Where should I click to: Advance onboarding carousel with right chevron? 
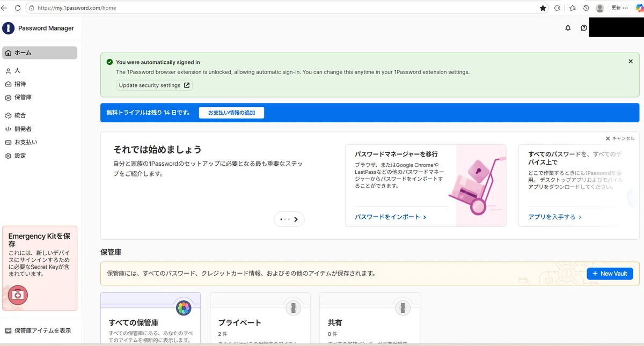pos(296,219)
